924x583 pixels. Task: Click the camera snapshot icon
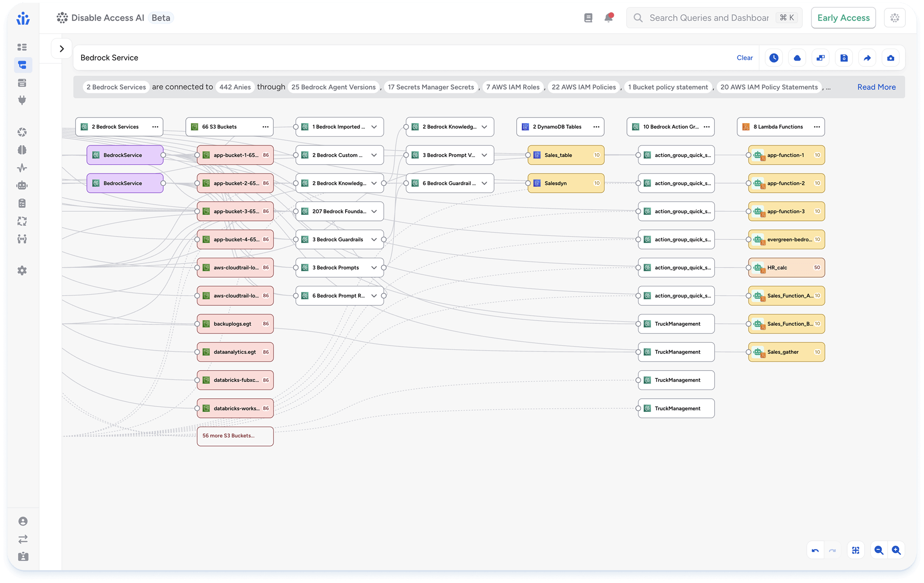click(890, 58)
